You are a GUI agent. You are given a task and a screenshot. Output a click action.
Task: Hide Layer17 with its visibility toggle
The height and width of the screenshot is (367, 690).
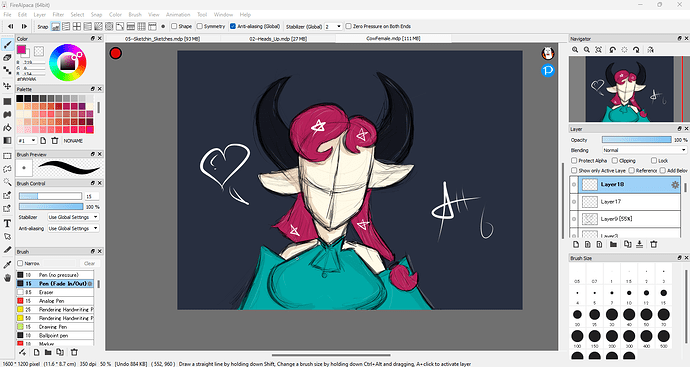(x=574, y=202)
